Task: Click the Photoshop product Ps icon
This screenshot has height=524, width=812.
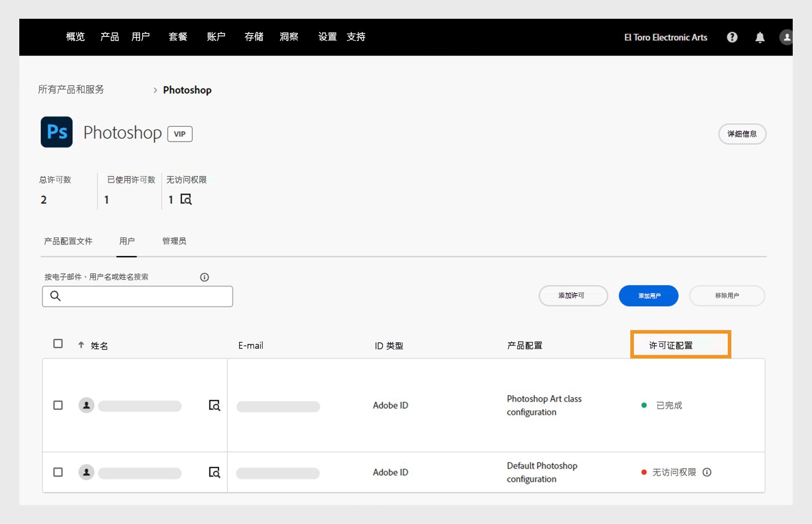Action: pyautogui.click(x=56, y=132)
